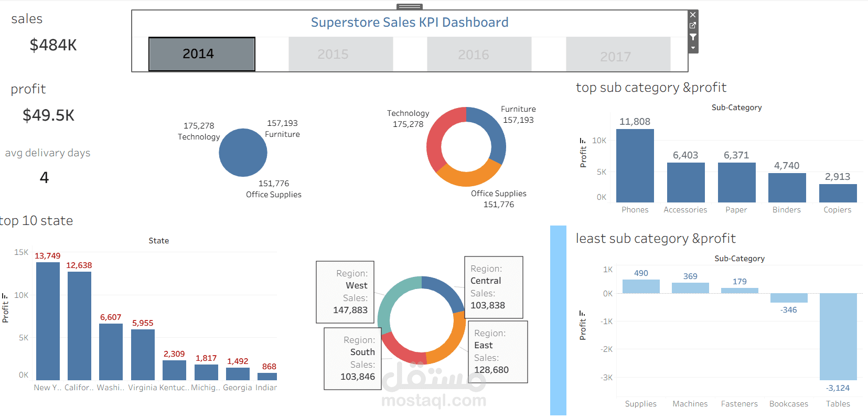
Task: Click the Region South sales label box
Action: [x=353, y=359]
